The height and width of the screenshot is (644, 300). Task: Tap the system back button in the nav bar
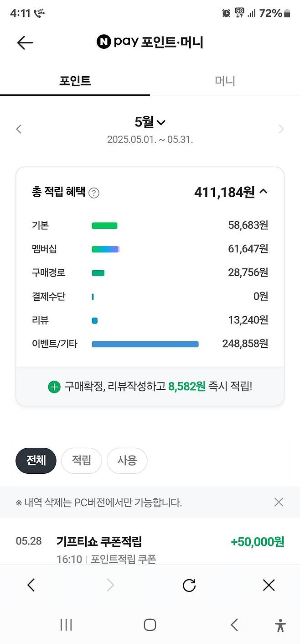click(x=234, y=625)
